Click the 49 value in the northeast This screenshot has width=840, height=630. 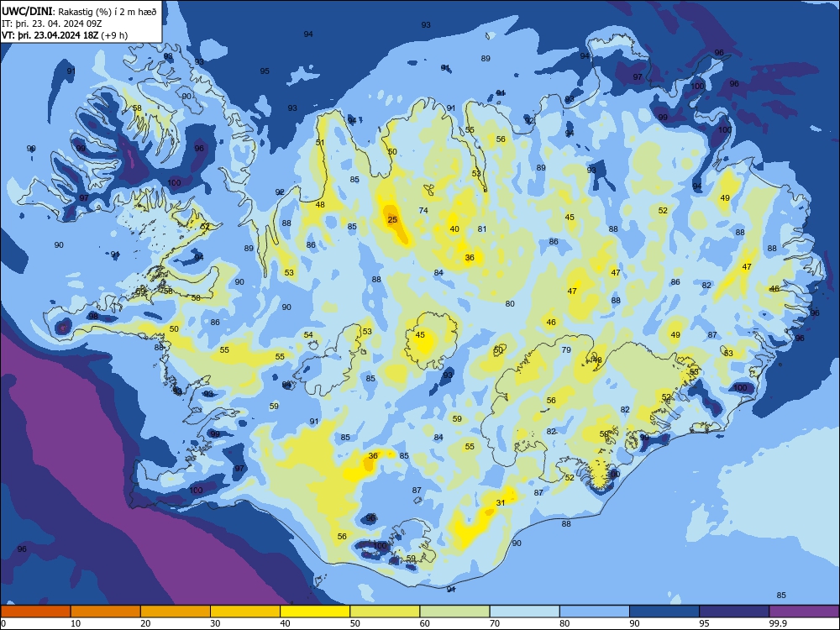tap(725, 197)
